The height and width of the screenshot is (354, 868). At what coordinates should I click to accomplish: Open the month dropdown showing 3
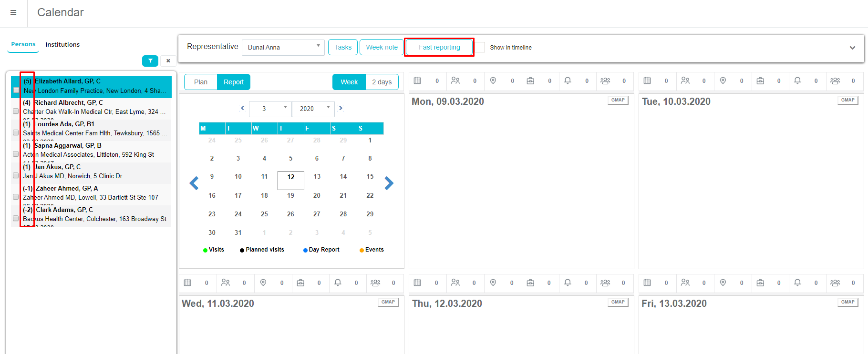pyautogui.click(x=270, y=109)
